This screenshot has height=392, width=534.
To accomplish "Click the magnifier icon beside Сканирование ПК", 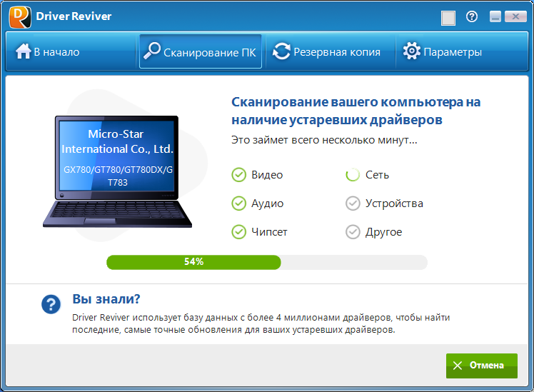I will click(152, 51).
